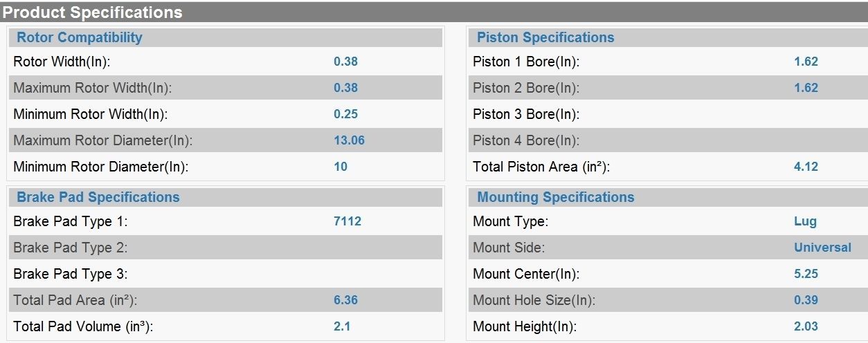Click the Mount Type value Lug

pos(805,221)
